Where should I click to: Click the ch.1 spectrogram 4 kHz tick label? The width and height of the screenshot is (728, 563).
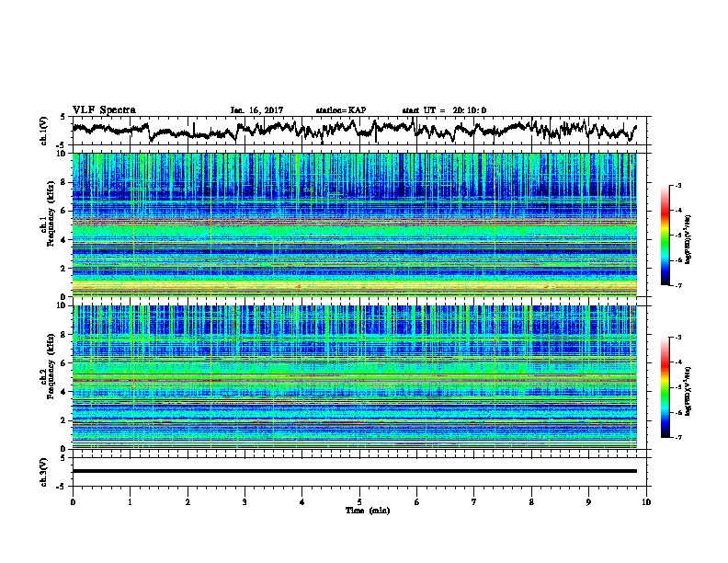(64, 240)
